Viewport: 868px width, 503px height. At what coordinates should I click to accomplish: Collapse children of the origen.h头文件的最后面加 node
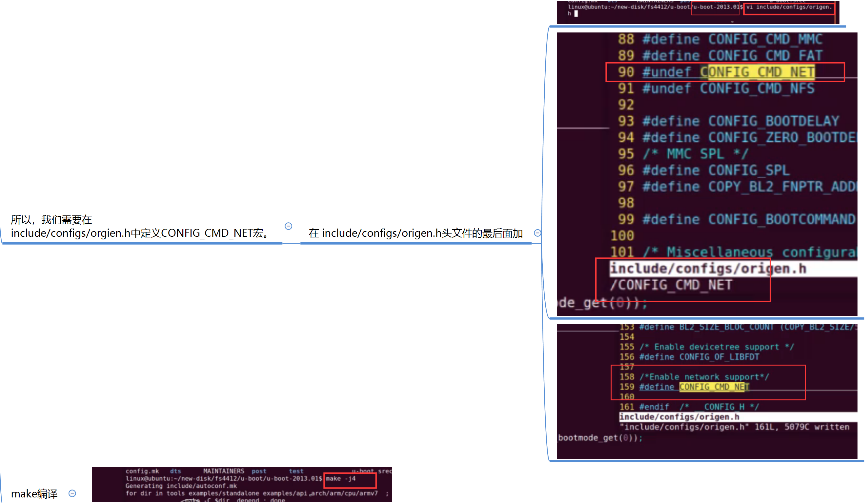[x=537, y=233]
